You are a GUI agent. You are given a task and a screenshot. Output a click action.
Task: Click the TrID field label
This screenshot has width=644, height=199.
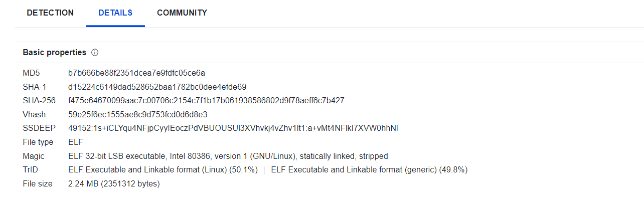click(x=30, y=170)
